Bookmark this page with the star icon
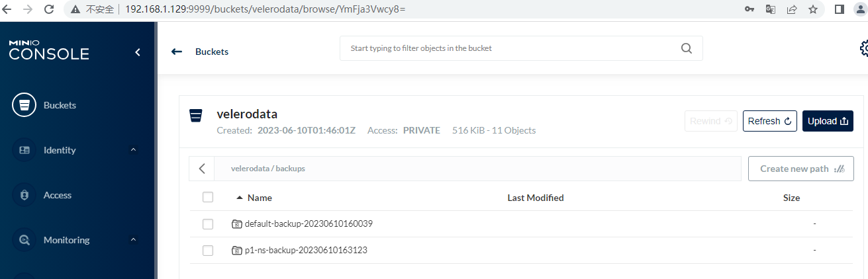Image resolution: width=868 pixels, height=279 pixels. (813, 9)
